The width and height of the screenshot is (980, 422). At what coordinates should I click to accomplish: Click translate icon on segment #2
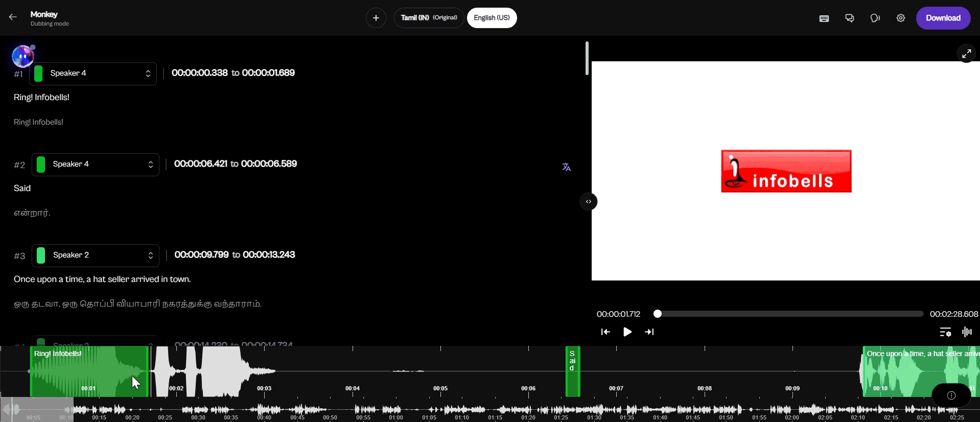[x=566, y=168]
